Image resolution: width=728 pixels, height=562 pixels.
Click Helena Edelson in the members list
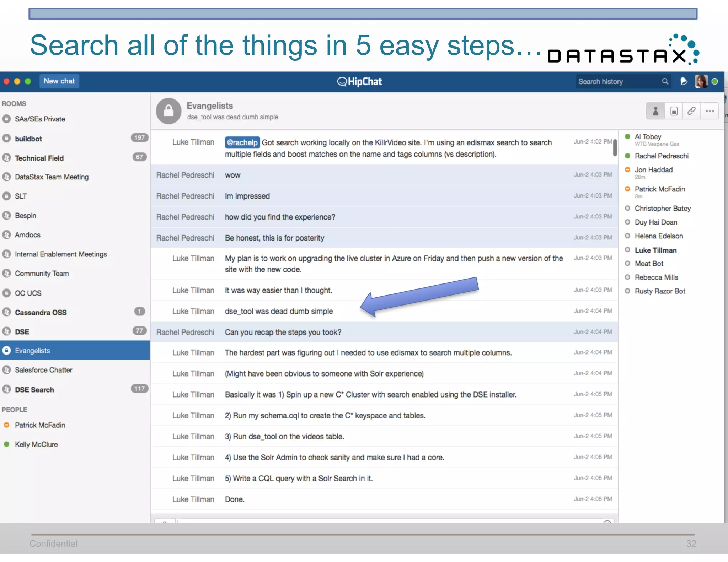tap(659, 236)
